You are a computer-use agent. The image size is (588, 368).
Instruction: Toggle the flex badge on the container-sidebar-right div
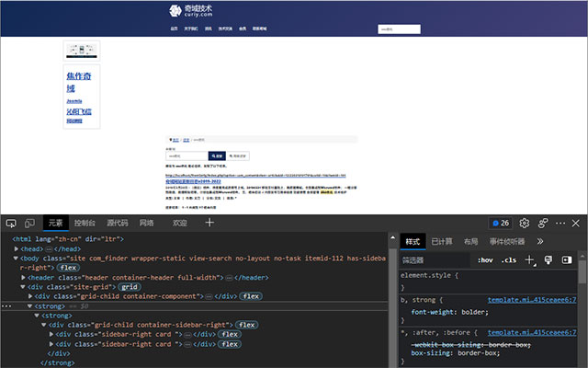pos(247,325)
